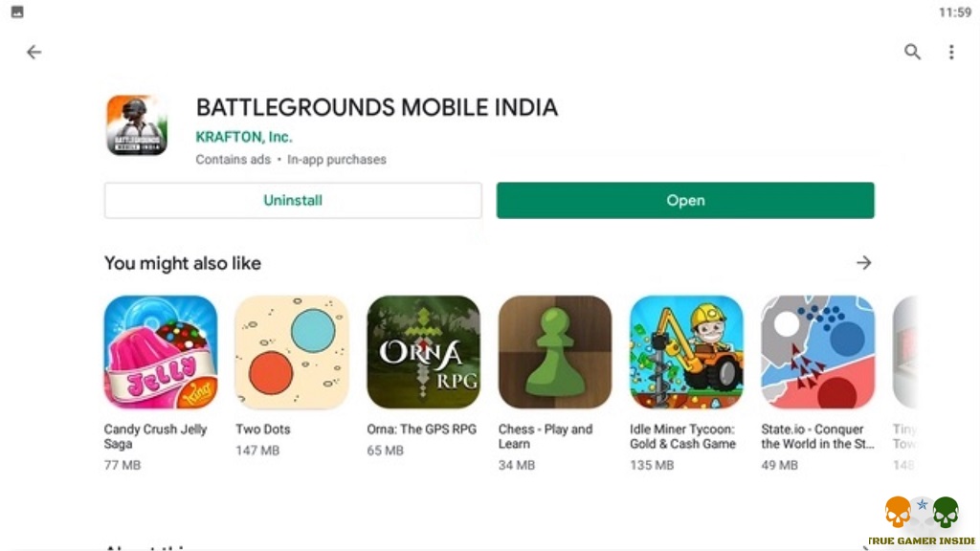Go back using the arrow icon
Image resolution: width=980 pixels, height=551 pixels.
[33, 52]
